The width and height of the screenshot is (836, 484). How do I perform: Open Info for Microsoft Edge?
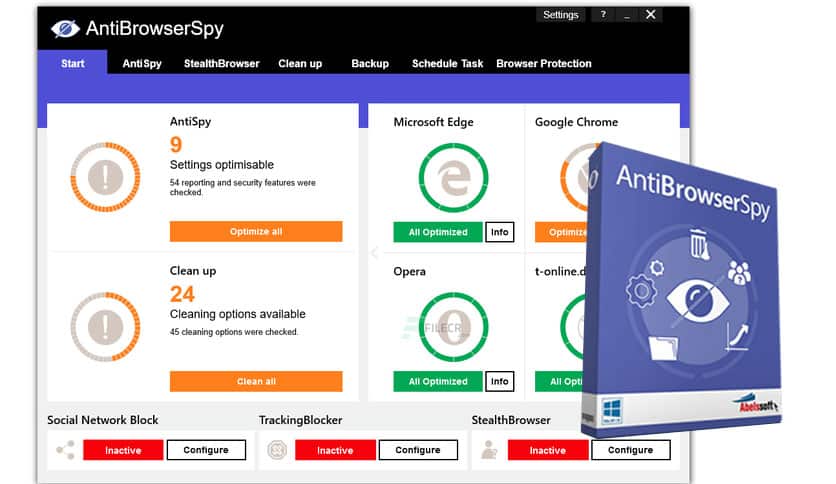[500, 232]
